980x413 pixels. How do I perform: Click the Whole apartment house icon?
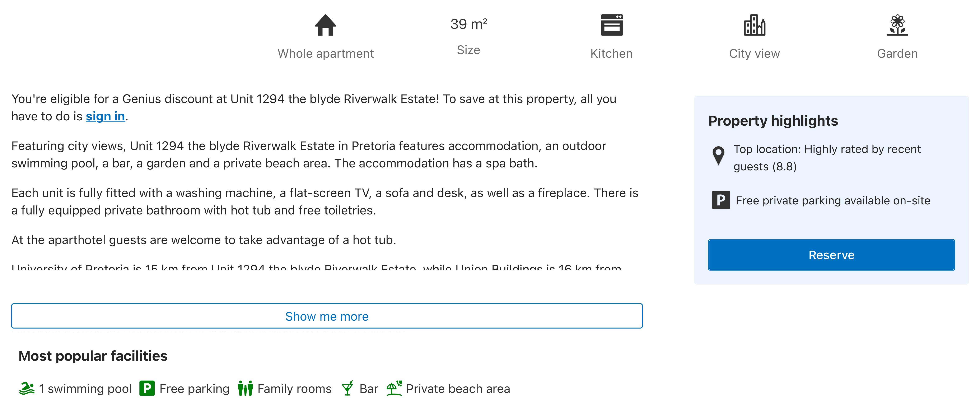[325, 25]
